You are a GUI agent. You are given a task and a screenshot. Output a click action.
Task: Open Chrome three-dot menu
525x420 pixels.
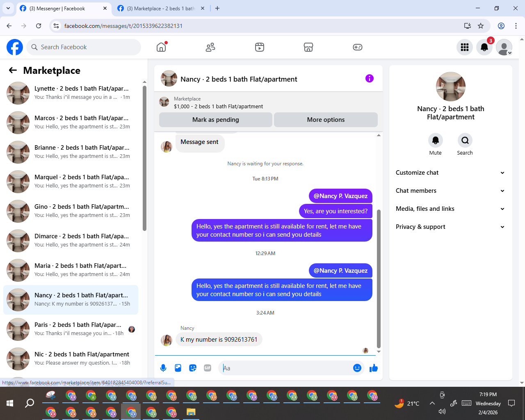(x=516, y=26)
